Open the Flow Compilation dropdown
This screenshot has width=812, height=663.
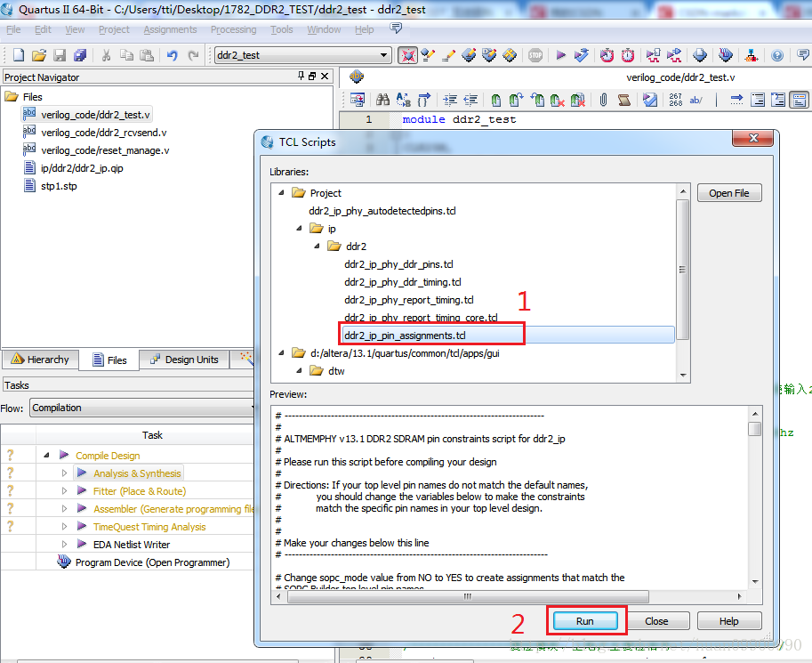click(x=143, y=408)
